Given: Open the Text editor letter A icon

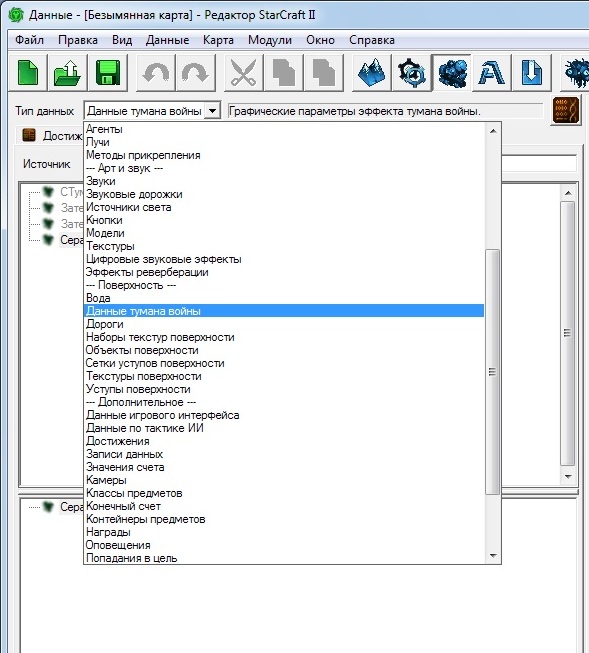Looking at the screenshot, I should pos(492,72).
